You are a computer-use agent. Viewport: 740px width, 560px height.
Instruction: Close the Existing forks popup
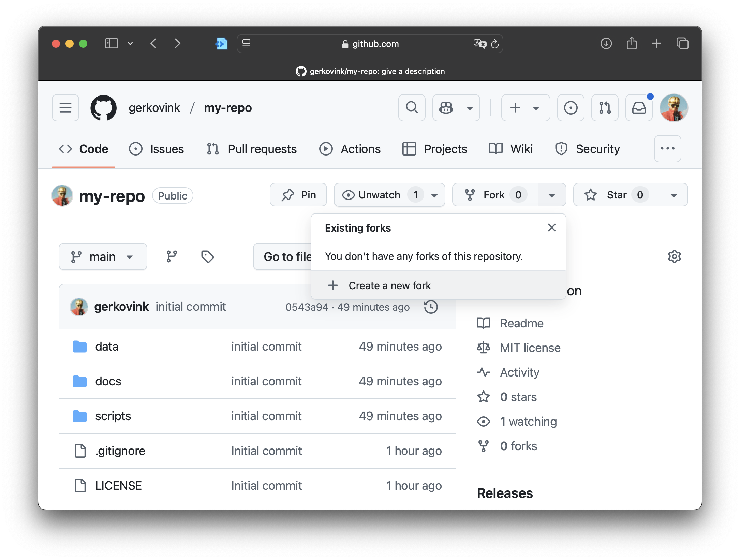(552, 227)
